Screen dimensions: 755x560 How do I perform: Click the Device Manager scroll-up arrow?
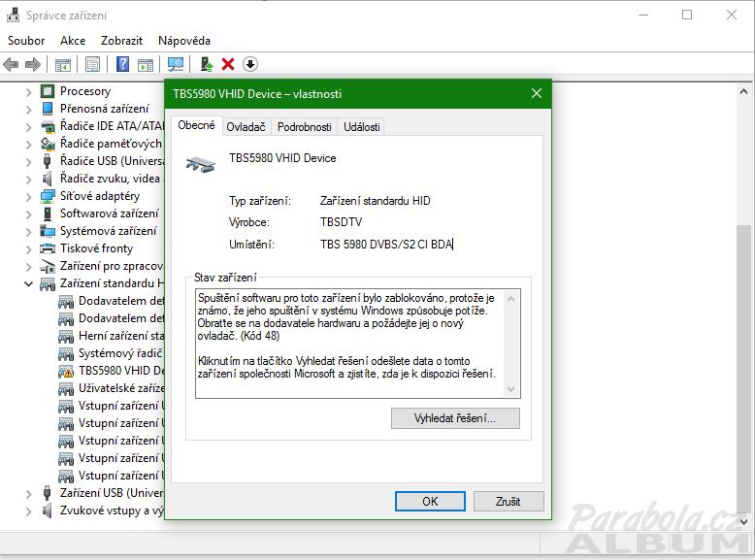click(743, 91)
